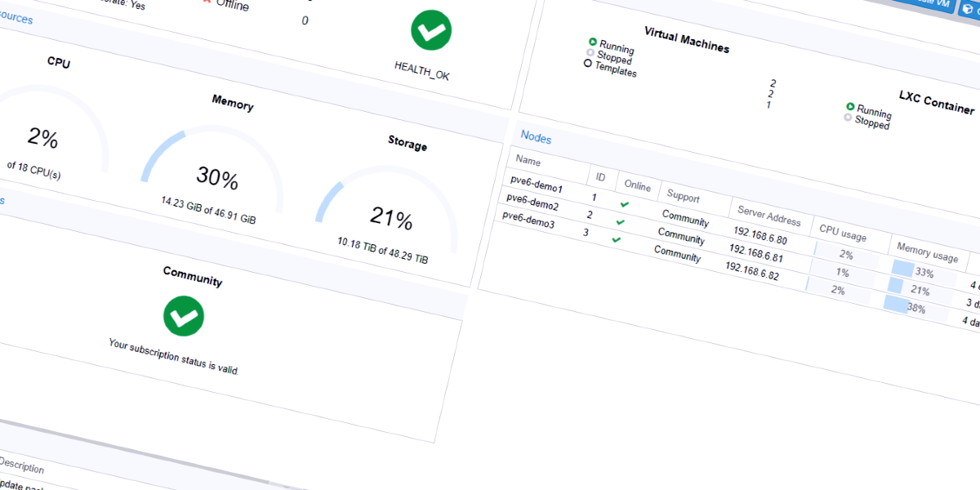Click the online checkmark for pve6-demo1
This screenshot has width=980, height=490.
[x=625, y=204]
